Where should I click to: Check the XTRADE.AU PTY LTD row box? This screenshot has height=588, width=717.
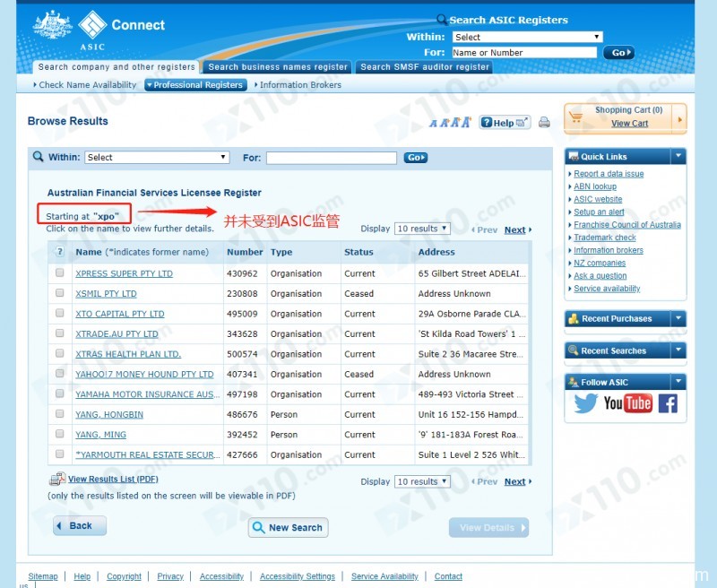click(x=59, y=333)
